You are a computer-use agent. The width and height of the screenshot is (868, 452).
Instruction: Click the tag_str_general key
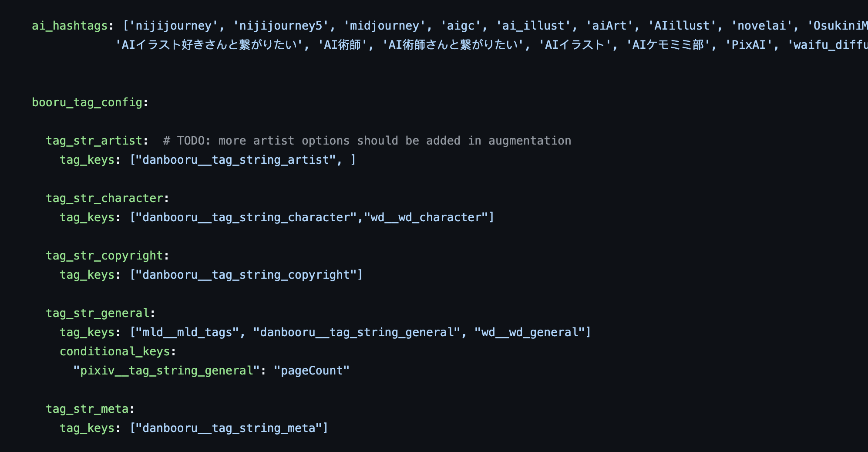coord(98,313)
